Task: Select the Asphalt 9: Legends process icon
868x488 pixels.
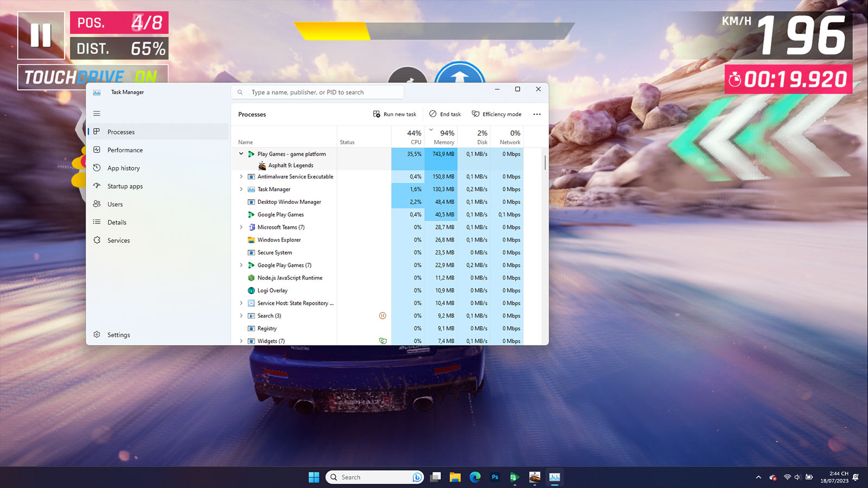Action: (x=262, y=165)
